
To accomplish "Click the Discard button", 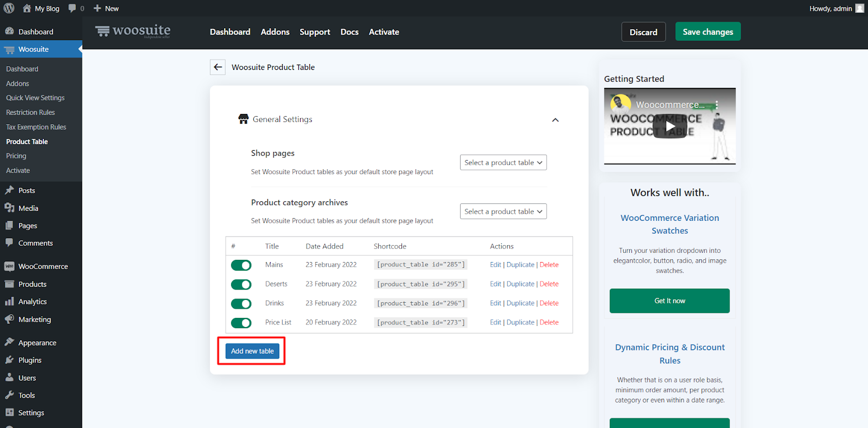I will 643,32.
